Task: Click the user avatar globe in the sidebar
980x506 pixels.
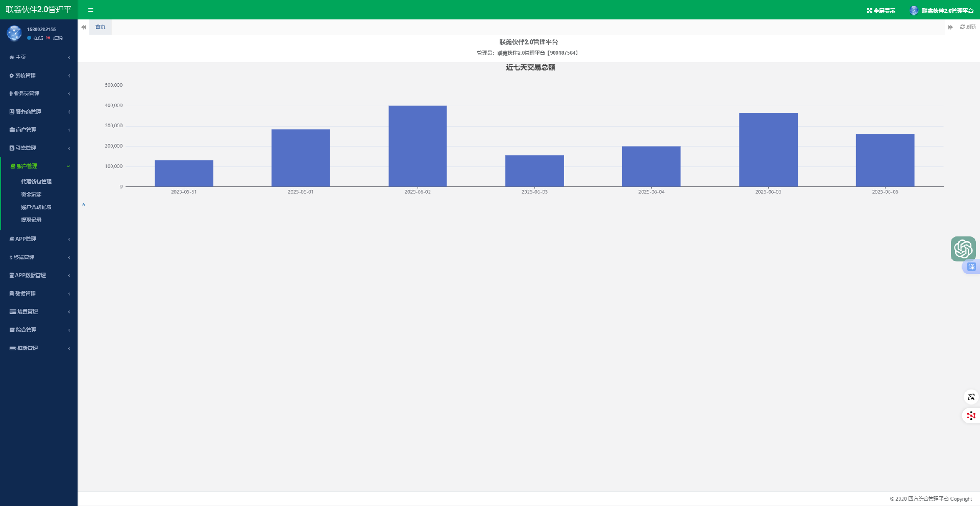Action: pyautogui.click(x=14, y=33)
